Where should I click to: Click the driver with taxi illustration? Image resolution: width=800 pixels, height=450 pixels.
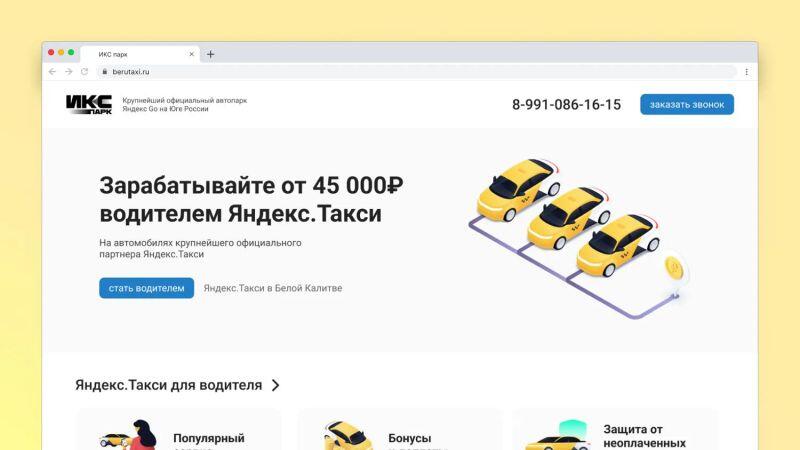pos(130,437)
